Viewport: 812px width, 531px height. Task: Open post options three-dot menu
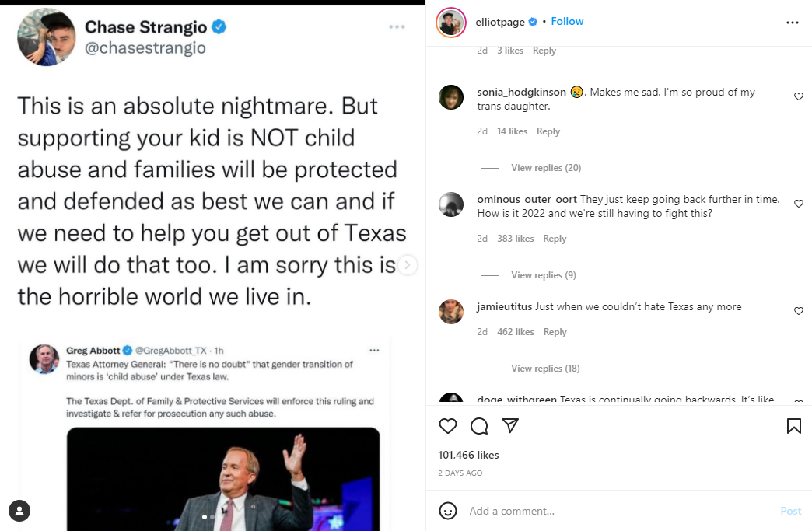[x=792, y=23]
